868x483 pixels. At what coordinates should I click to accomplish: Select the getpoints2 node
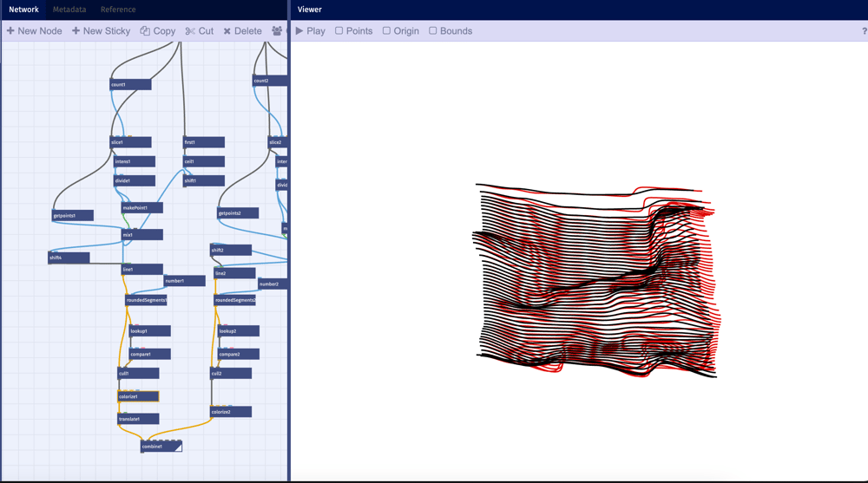[x=238, y=213]
